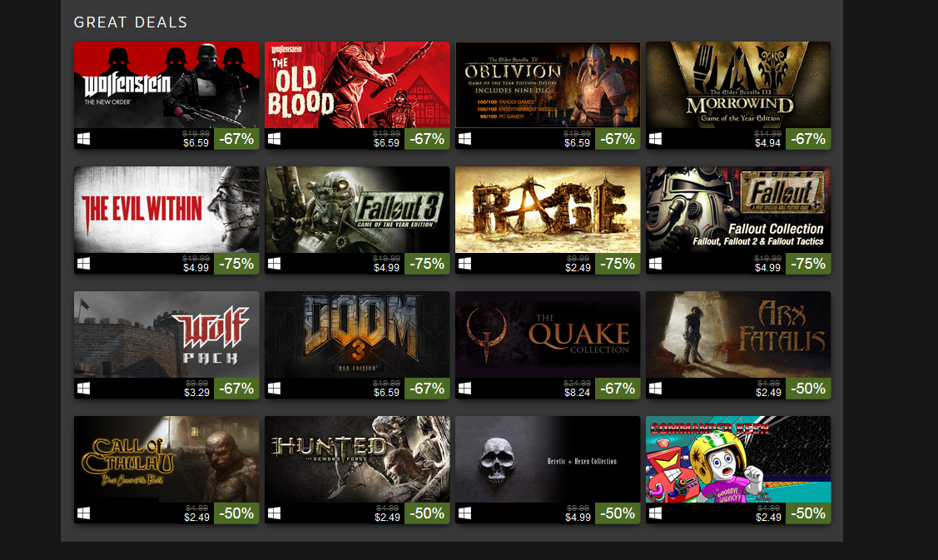
Task: Click the Call of Cthulhu banner
Action: (x=166, y=459)
